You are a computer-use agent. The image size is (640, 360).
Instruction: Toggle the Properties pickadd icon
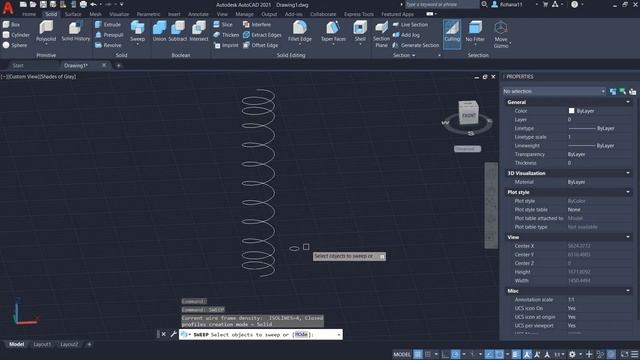[x=613, y=91]
